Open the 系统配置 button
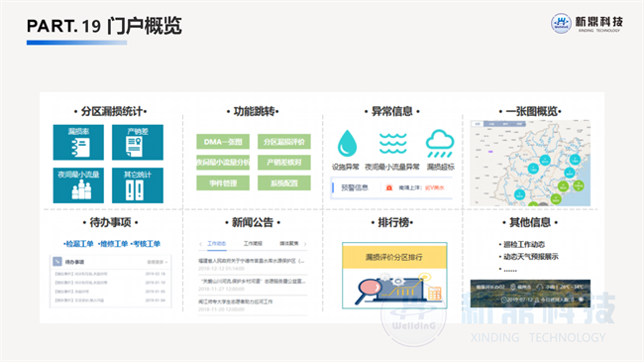Image resolution: width=644 pixels, height=362 pixels. click(283, 182)
